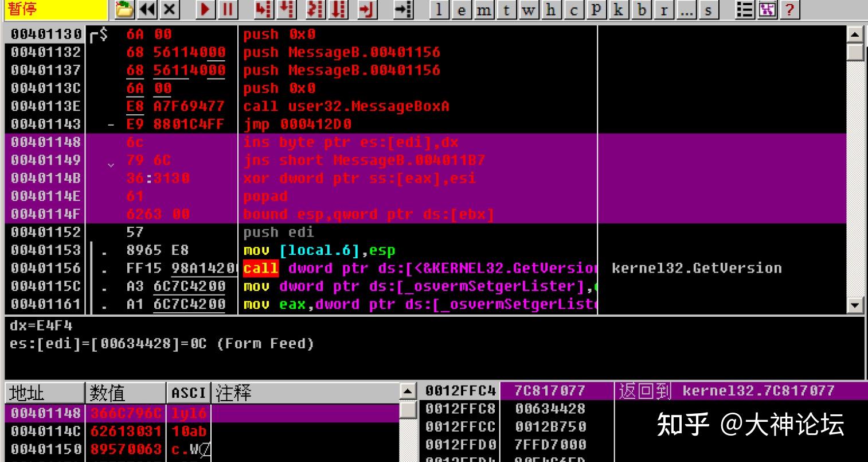This screenshot has height=462, width=868.
Task: Click the kernel32.GetVersion comment
Action: (x=697, y=268)
